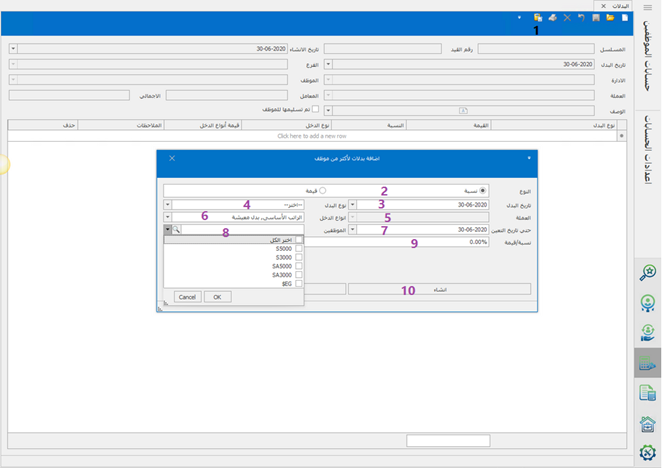This screenshot has height=468, width=662.
Task: Click the open folder toolbar icon
Action: [x=611, y=18]
